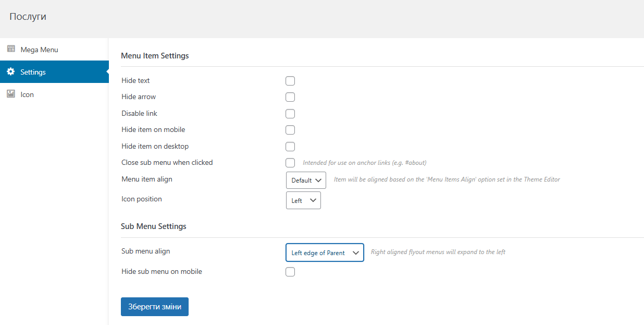This screenshot has height=325, width=644.
Task: Open the Menu item align dropdown
Action: [306, 180]
